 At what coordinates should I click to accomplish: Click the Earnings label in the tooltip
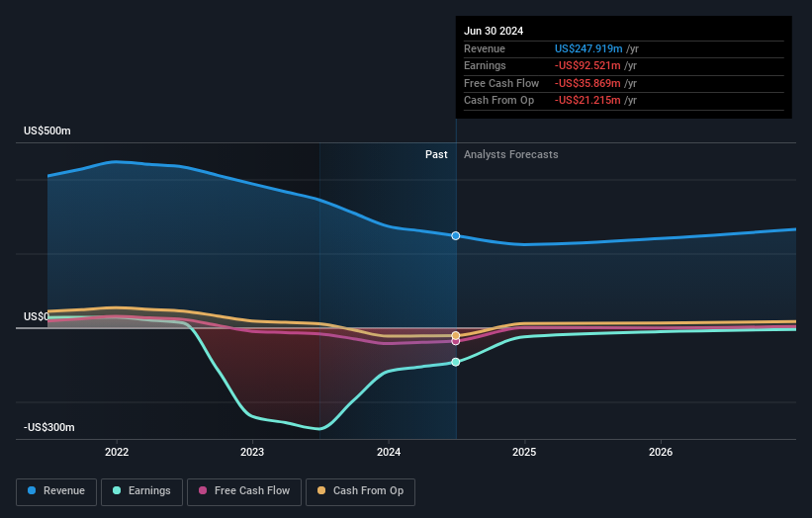485,65
